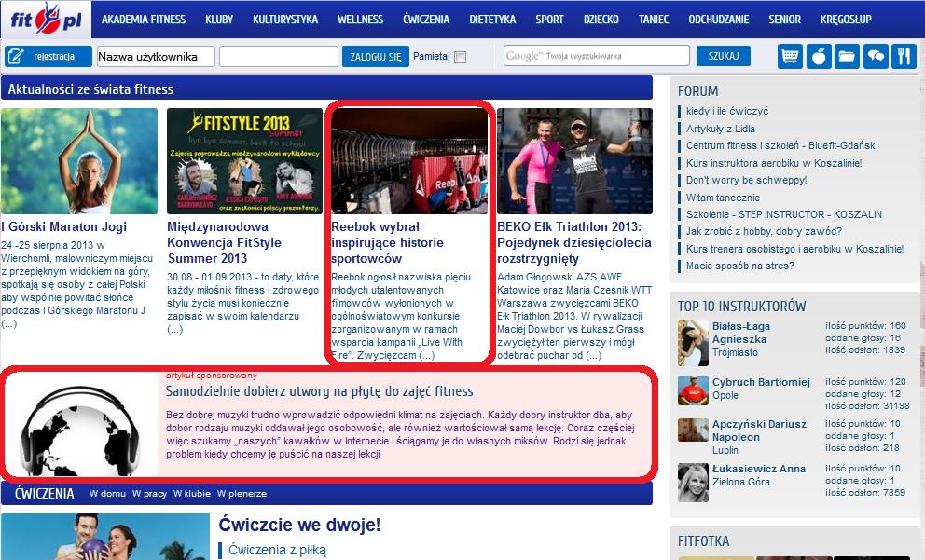The image size is (925, 560).
Task: Click the Zaloguj się button
Action: [x=375, y=57]
